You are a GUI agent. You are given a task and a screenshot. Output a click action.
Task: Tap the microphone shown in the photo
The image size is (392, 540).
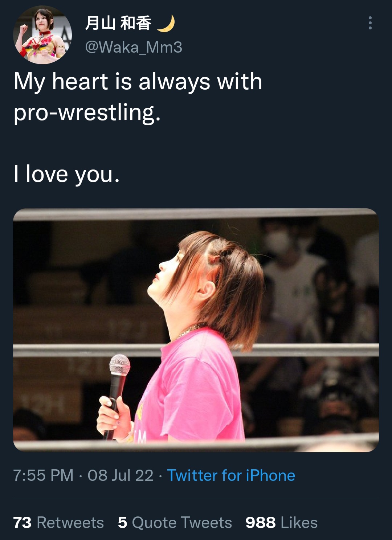coord(117,394)
